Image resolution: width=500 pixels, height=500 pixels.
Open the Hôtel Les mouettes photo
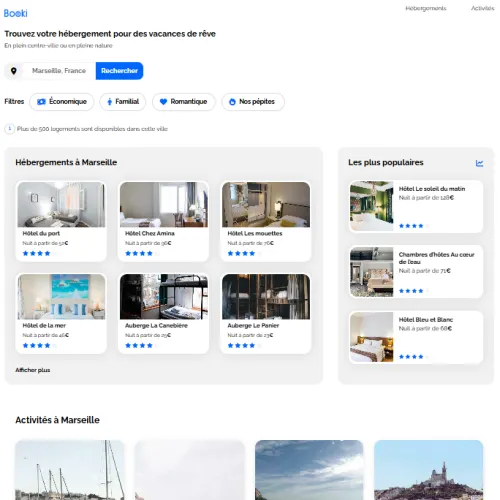point(266,204)
